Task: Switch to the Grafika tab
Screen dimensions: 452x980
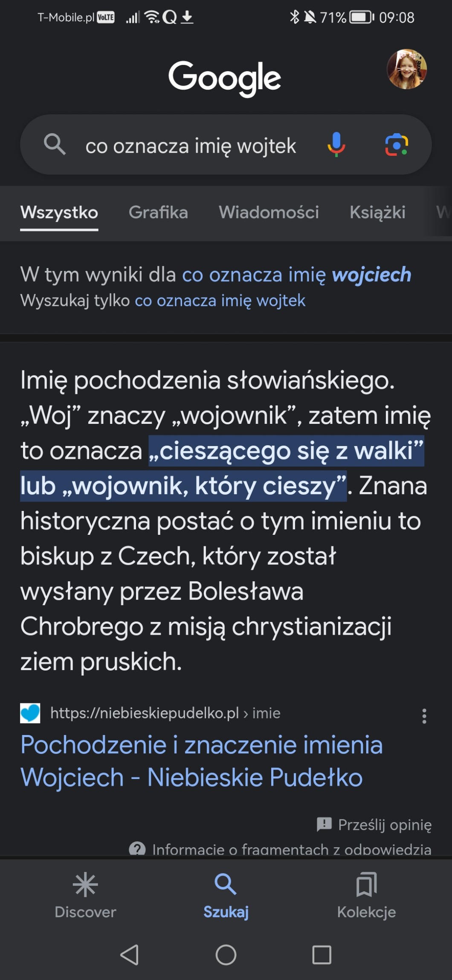Action: 158,212
